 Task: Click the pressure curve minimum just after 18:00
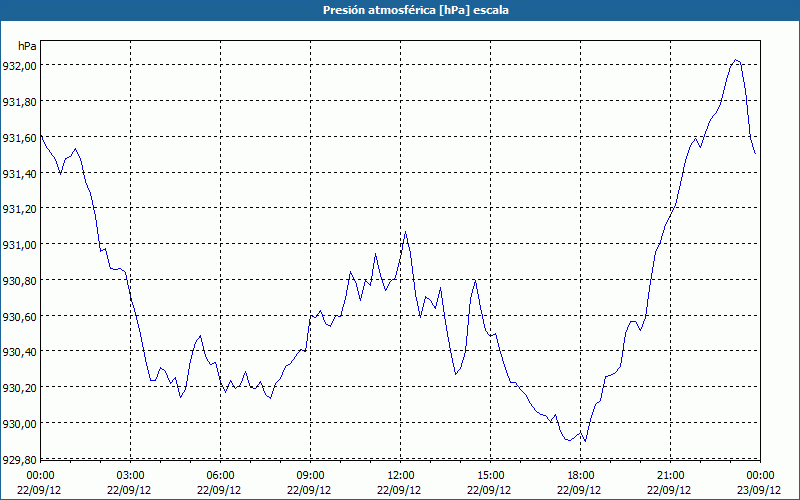[x=585, y=441]
